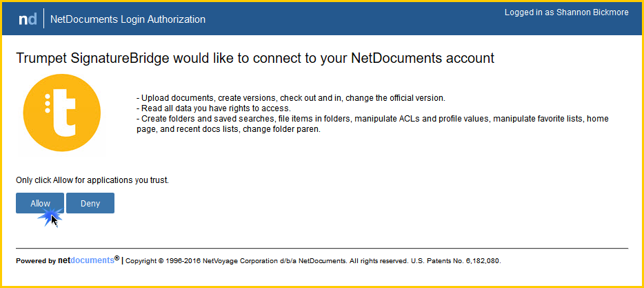Click the Logged in as Shannon Bickmore text
This screenshot has height=288, width=644.
(566, 12)
